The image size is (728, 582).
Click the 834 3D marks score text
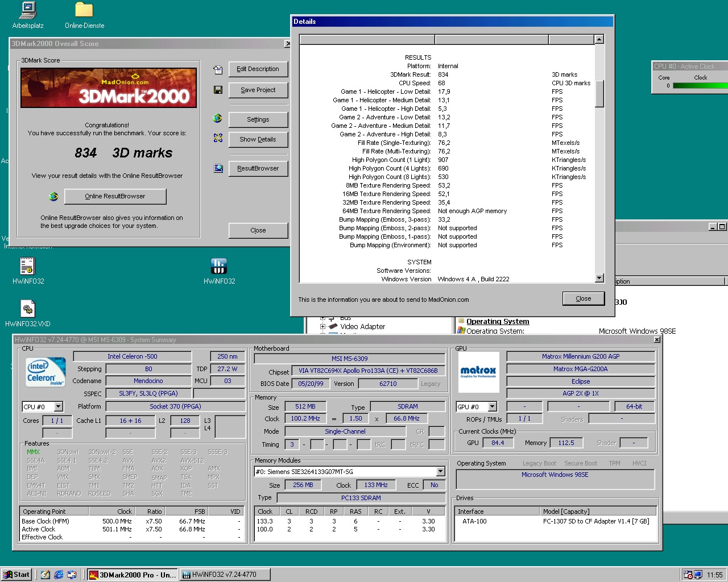123,153
